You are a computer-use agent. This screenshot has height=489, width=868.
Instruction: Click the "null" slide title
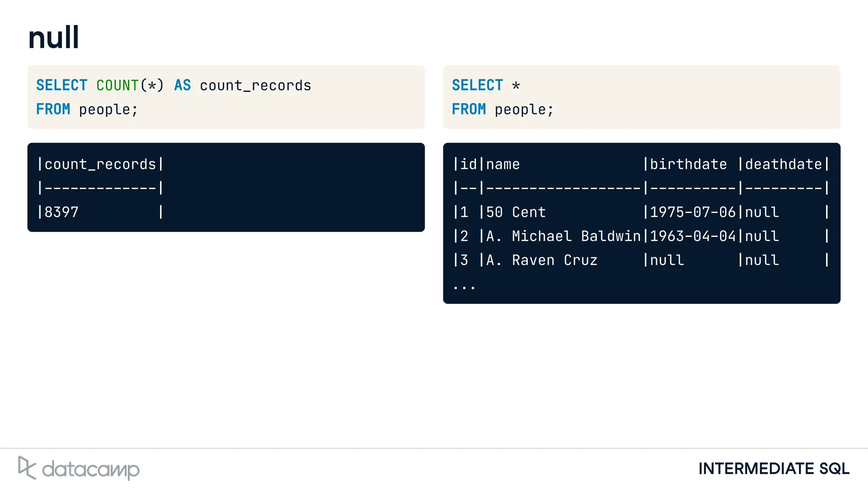tap(53, 38)
